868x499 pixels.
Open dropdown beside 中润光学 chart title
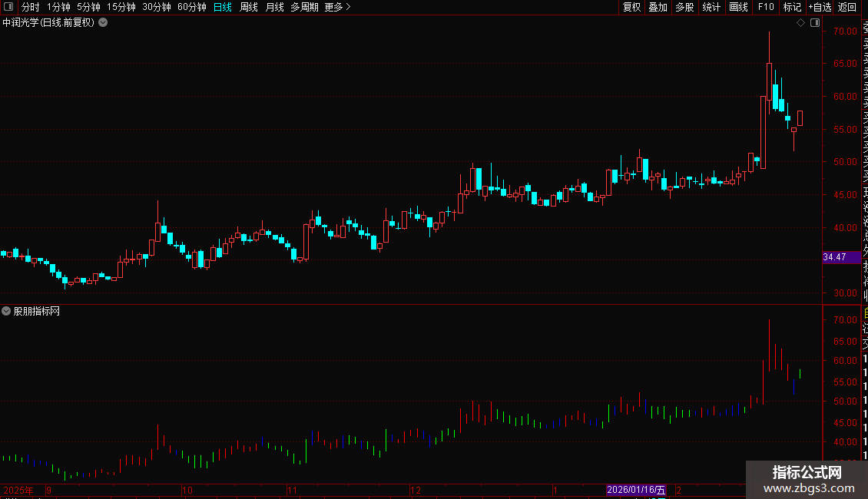click(x=103, y=22)
